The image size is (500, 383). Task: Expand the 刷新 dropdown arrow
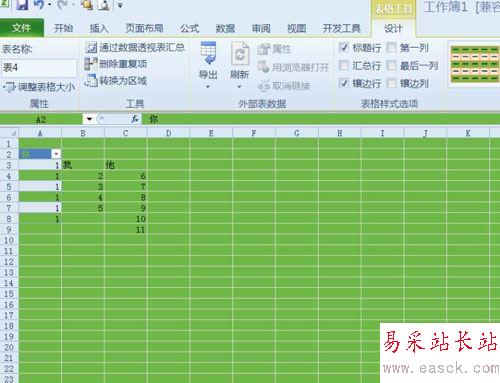(239, 87)
